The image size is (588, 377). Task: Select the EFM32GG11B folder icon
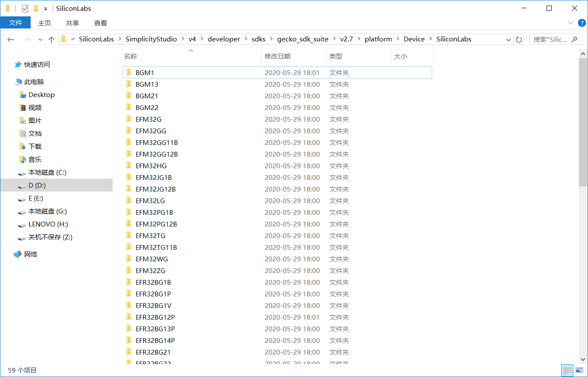point(129,142)
